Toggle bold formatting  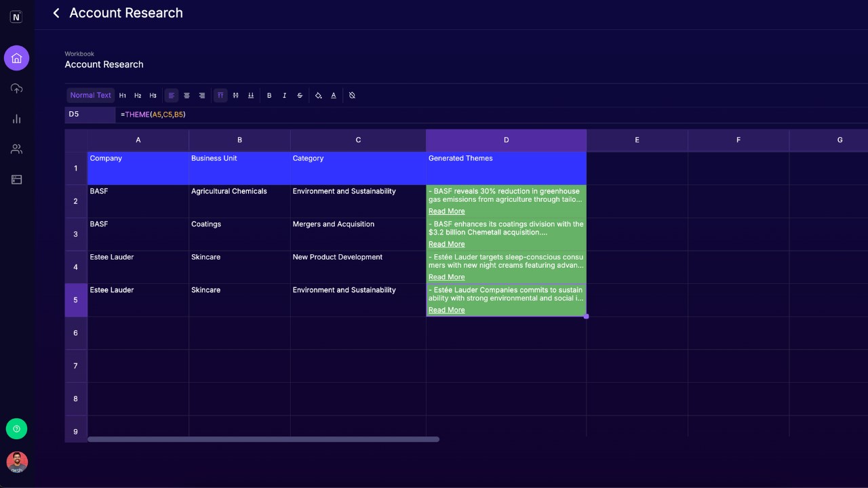tap(269, 96)
